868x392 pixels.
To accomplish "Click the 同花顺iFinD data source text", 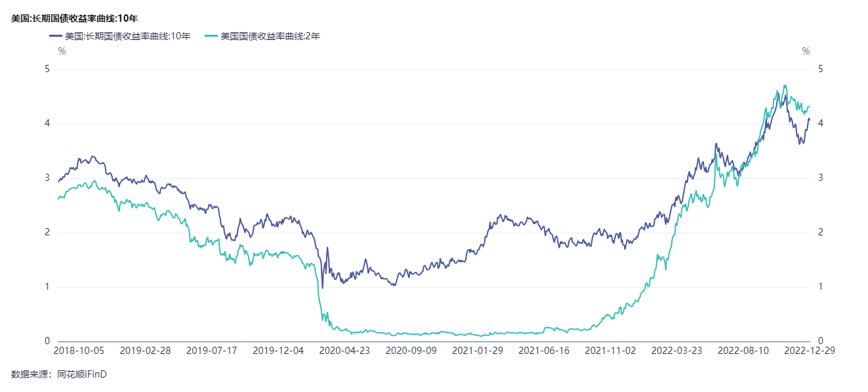I will pos(81,374).
